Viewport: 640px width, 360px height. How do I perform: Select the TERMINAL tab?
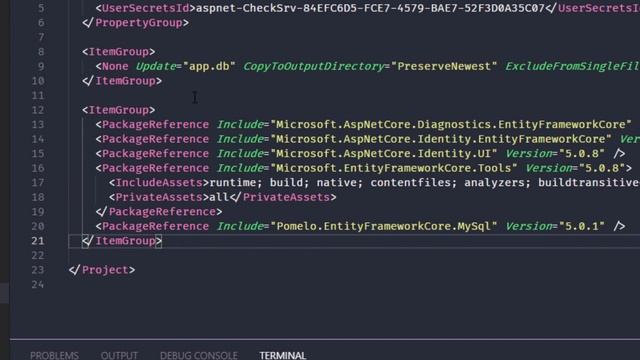click(283, 355)
